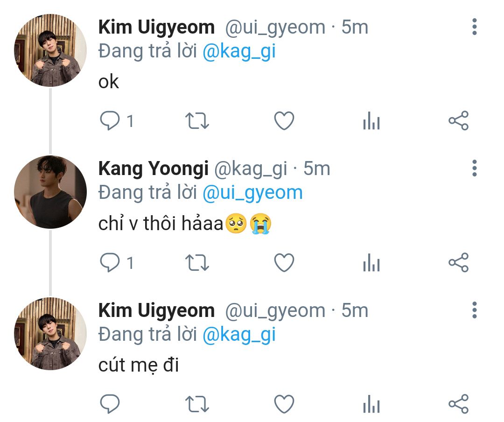Screen dimensions: 504x422
Task: Open Kang Yoongi's profile picture
Action: pyautogui.click(x=50, y=192)
